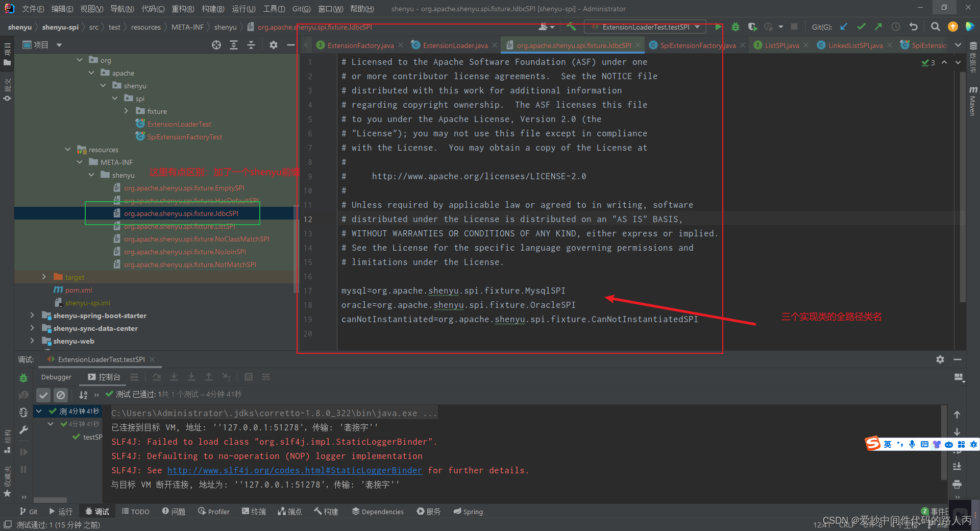Open the Spring tool window button
Viewport: 980px width, 531px height.
(468, 512)
